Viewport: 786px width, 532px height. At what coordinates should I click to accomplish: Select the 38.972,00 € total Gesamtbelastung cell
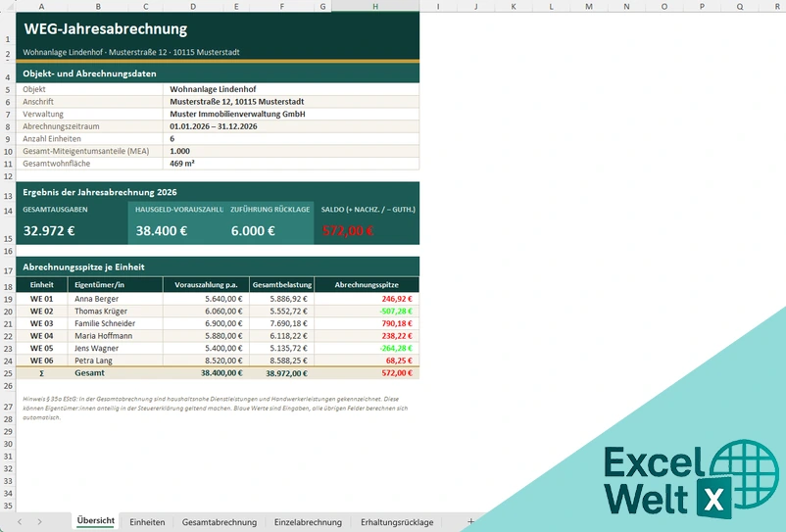tap(281, 373)
